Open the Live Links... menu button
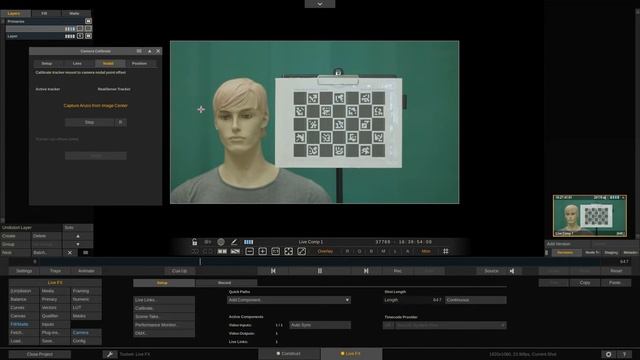The height and width of the screenshot is (360, 640). click(x=164, y=300)
